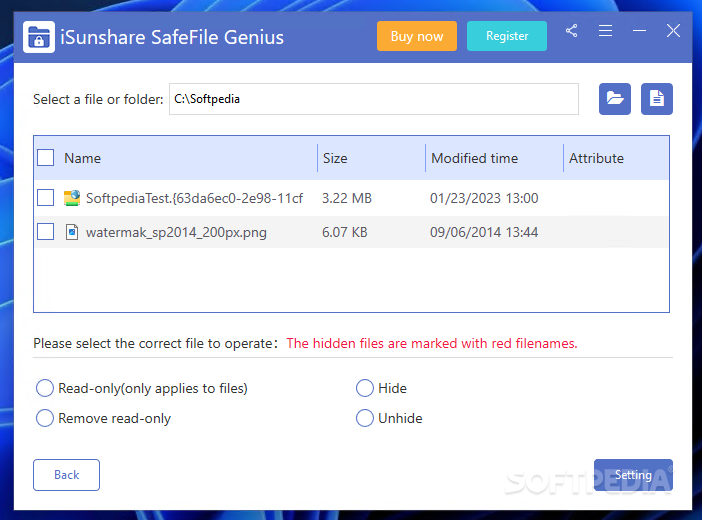Open the share icon in title bar
Screen dimensions: 702x520
click(571, 31)
